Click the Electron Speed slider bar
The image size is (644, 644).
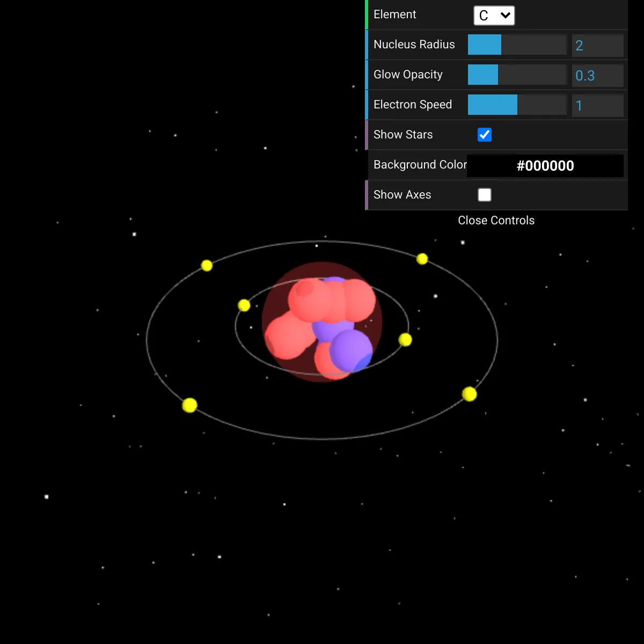point(517,105)
